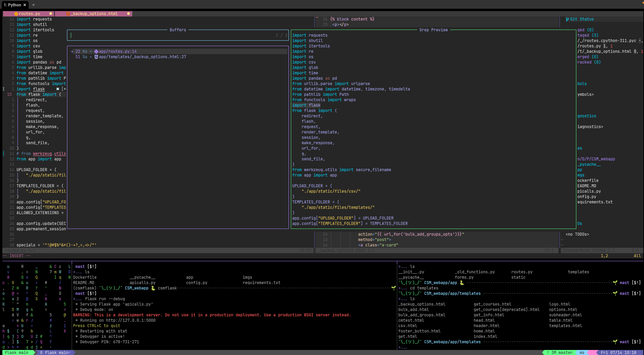Viewport: 644px width, 355px height.
Task: Open the http://127.0.0.1:5000 link
Action: (131, 320)
